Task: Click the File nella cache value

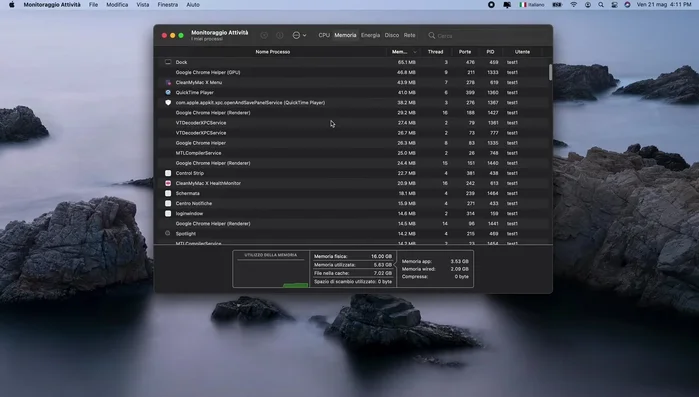Action: point(382,273)
